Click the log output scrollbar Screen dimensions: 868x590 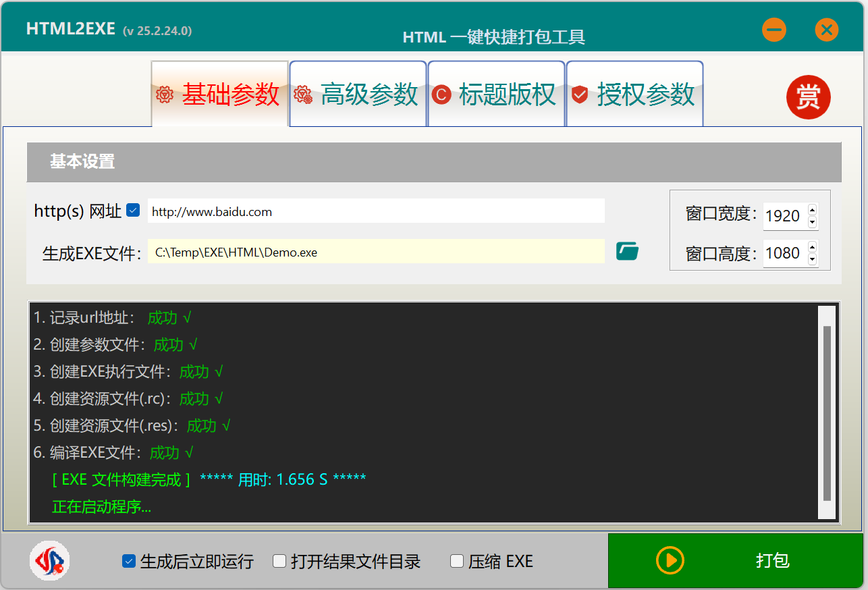tap(827, 413)
